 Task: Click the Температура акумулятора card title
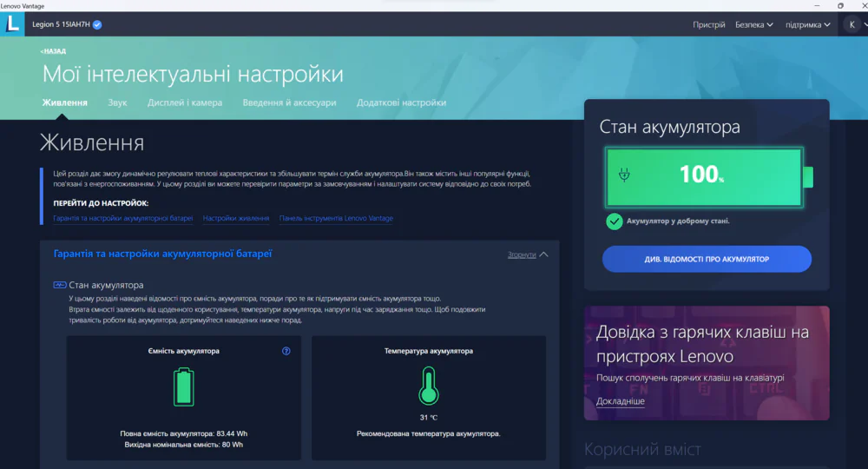click(x=429, y=351)
